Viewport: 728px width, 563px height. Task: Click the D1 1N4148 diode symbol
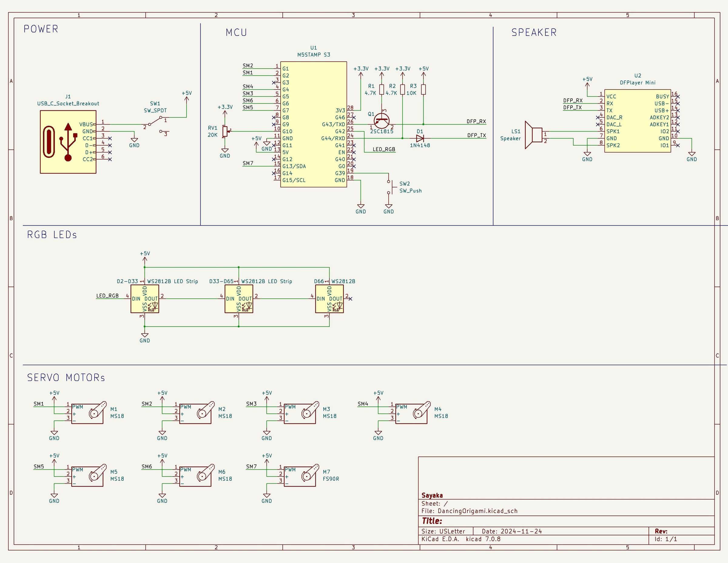pyautogui.click(x=420, y=138)
